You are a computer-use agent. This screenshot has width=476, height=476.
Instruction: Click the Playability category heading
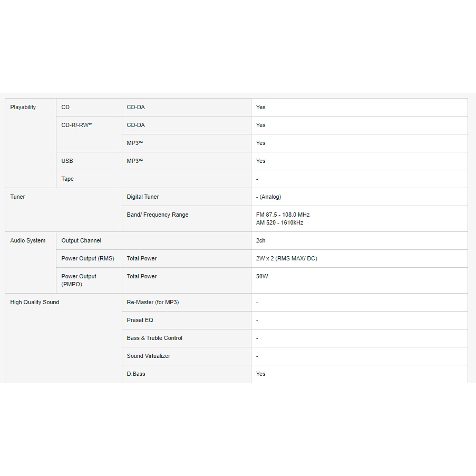23,108
